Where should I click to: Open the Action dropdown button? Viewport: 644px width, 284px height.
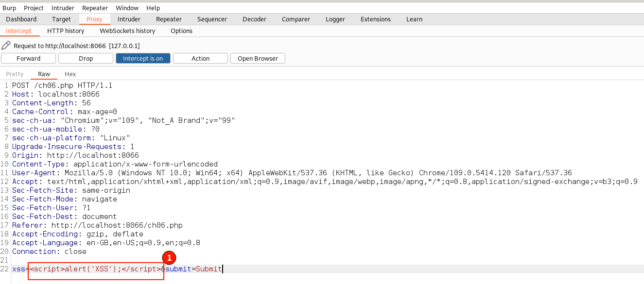coord(200,58)
